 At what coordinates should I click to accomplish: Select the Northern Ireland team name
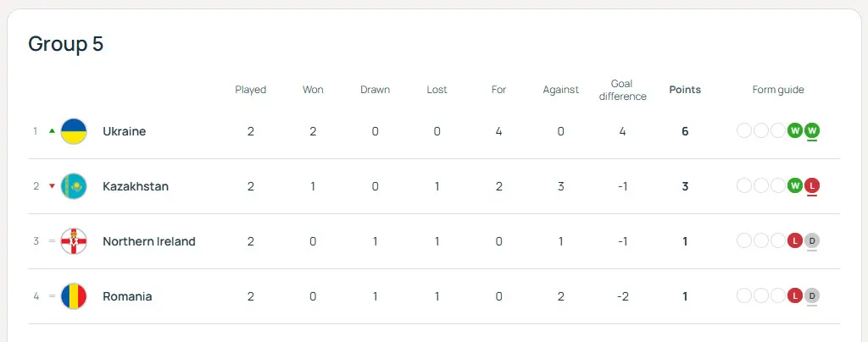click(x=148, y=241)
